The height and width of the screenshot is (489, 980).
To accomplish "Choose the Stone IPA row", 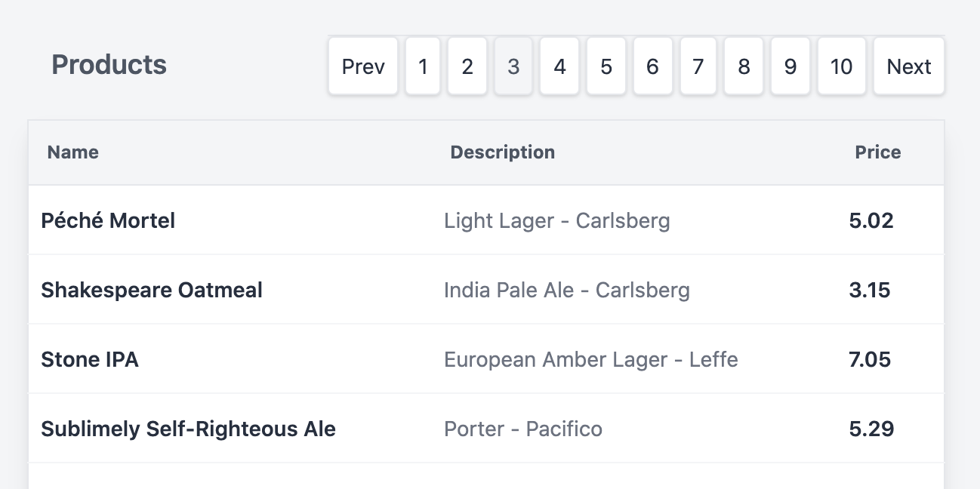I will point(486,359).
